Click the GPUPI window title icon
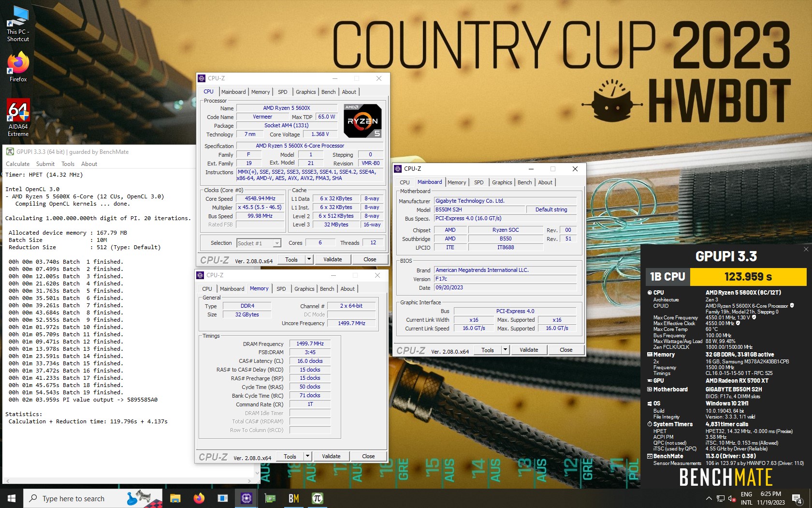This screenshot has height=508, width=812. click(x=10, y=151)
